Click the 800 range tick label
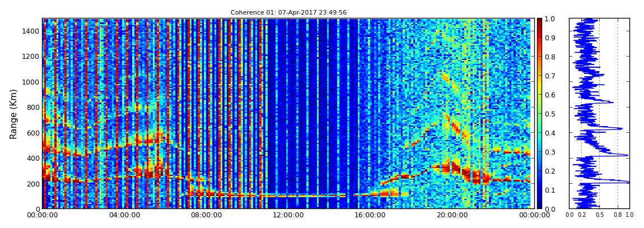 pos(33,107)
